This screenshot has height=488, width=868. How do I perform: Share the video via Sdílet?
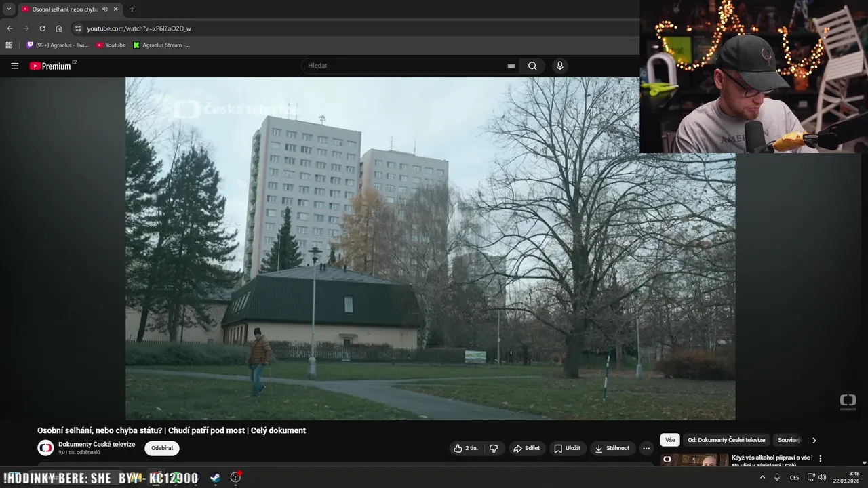tap(527, 448)
